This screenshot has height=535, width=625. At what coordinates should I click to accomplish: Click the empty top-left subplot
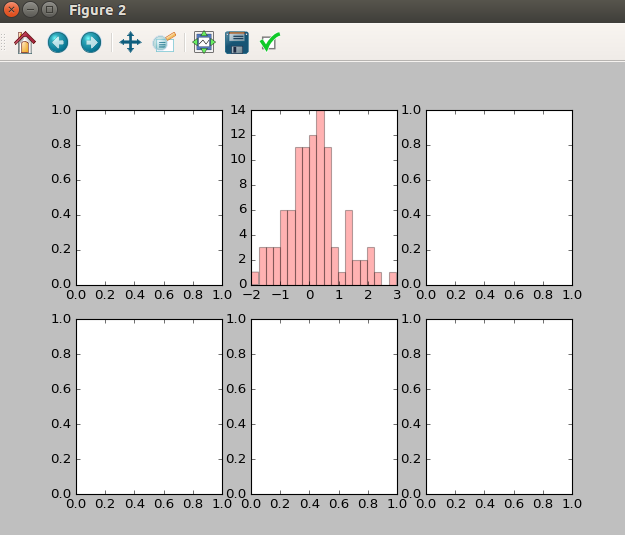[x=149, y=198]
